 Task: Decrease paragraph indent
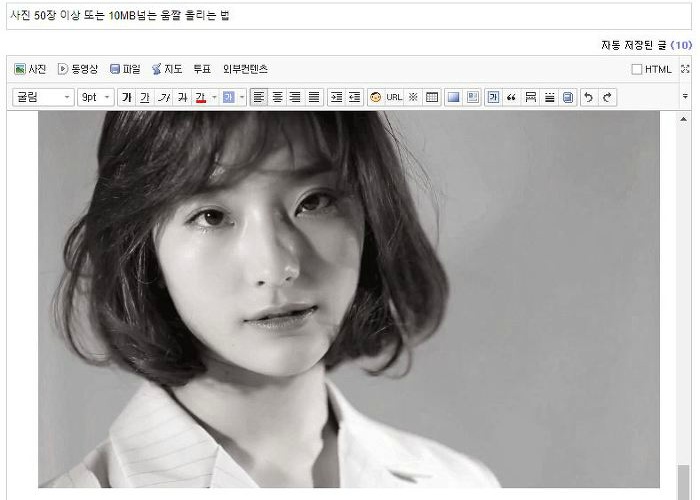354,97
